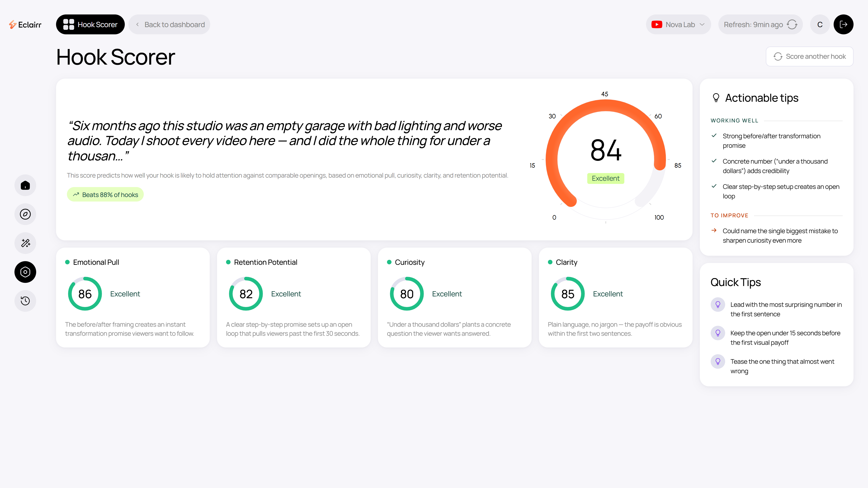Click the overall score gauge showing 84
Image resolution: width=868 pixels, height=488 pixels.
pos(606,158)
